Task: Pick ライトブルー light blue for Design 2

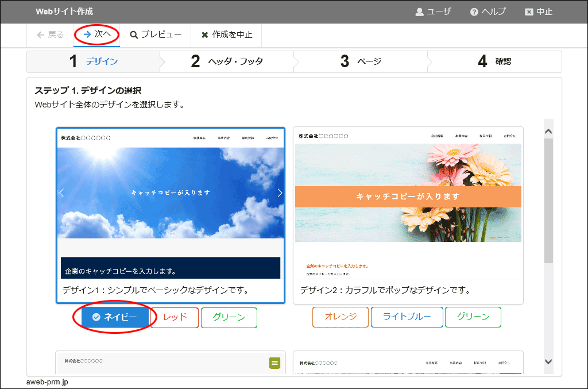Action: coord(407,317)
